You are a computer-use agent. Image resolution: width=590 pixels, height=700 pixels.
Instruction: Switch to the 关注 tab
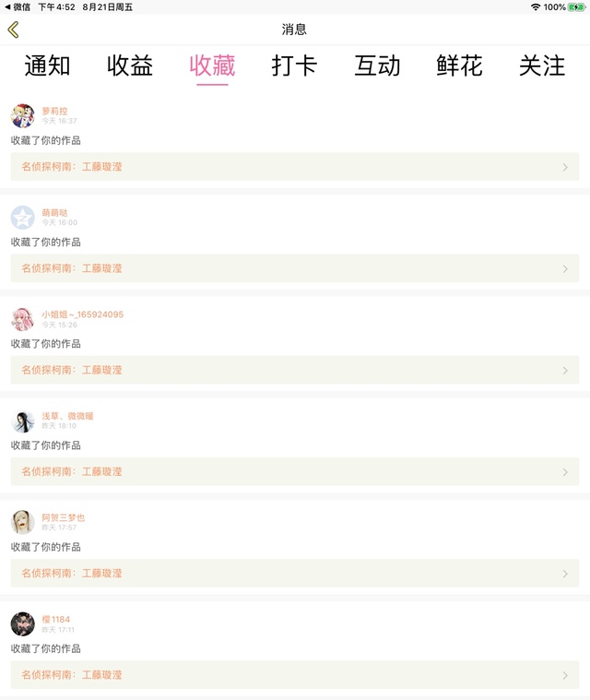point(542,65)
